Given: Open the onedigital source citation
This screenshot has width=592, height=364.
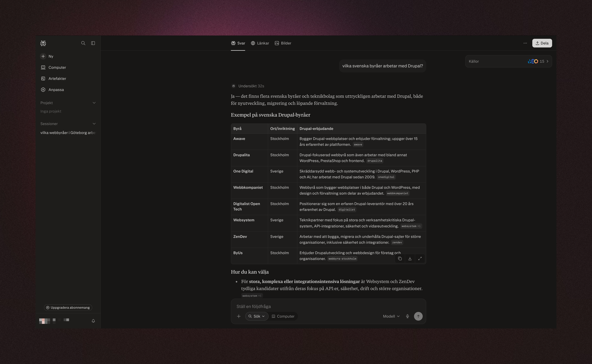Looking at the screenshot, I should tap(386, 177).
